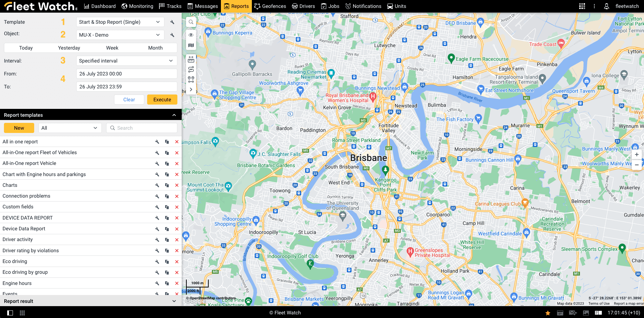Click the orange star in status bar

tap(548, 313)
